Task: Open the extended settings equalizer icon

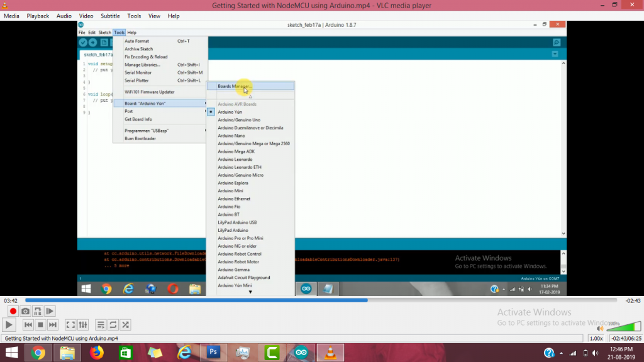Action: coord(84,325)
